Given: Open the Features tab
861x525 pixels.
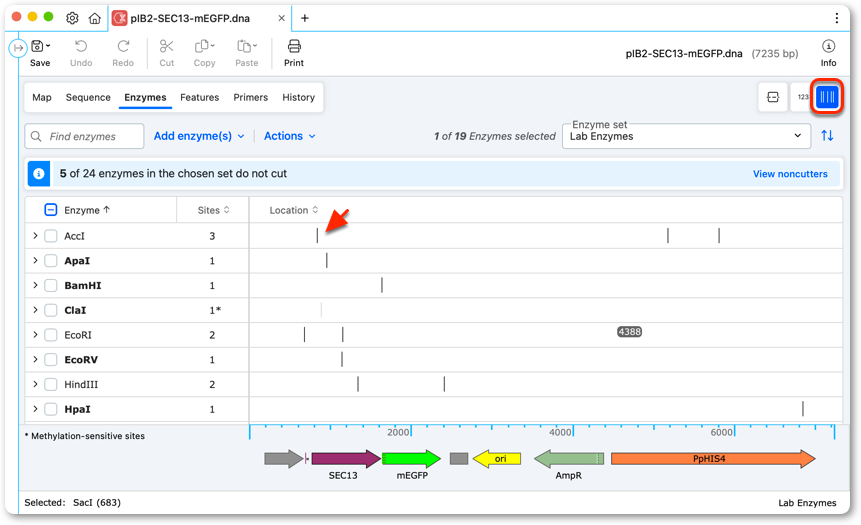Looking at the screenshot, I should coord(199,97).
